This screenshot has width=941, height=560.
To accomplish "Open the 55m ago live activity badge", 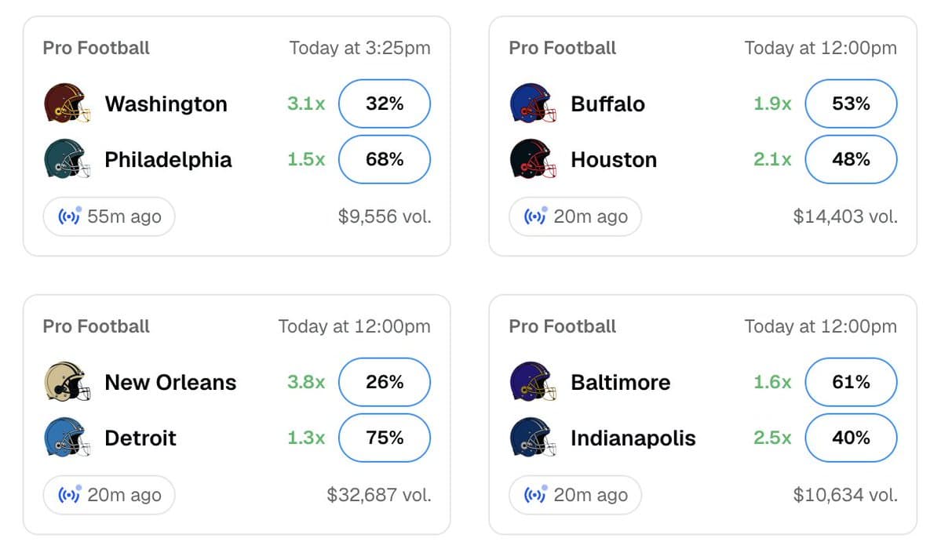I will [x=109, y=216].
